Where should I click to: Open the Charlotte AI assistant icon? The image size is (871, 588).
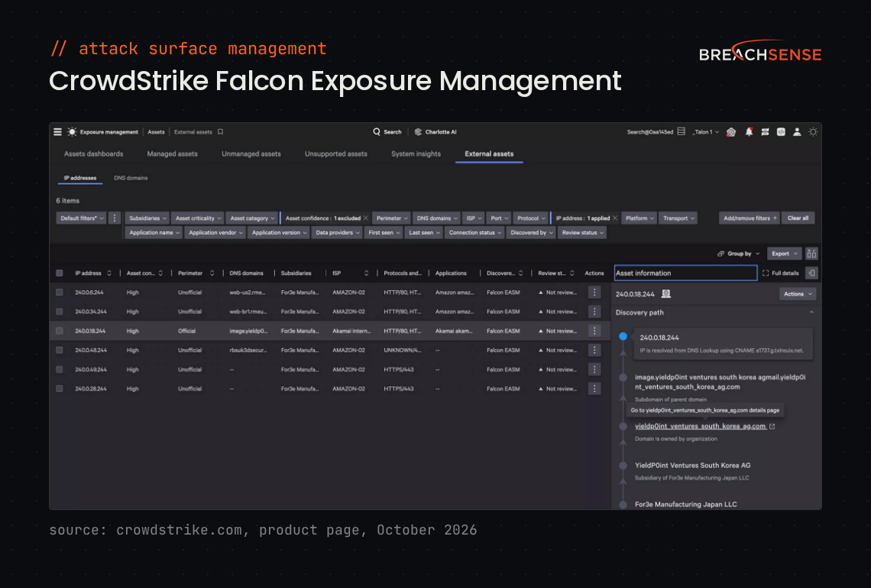(x=418, y=132)
